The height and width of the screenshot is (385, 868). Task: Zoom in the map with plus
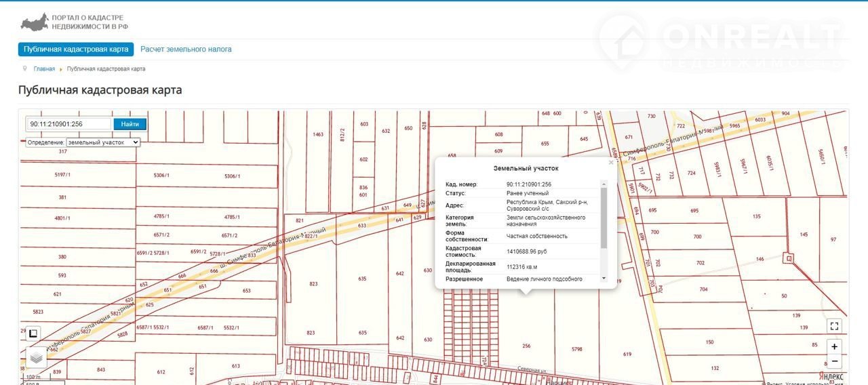coord(834,346)
